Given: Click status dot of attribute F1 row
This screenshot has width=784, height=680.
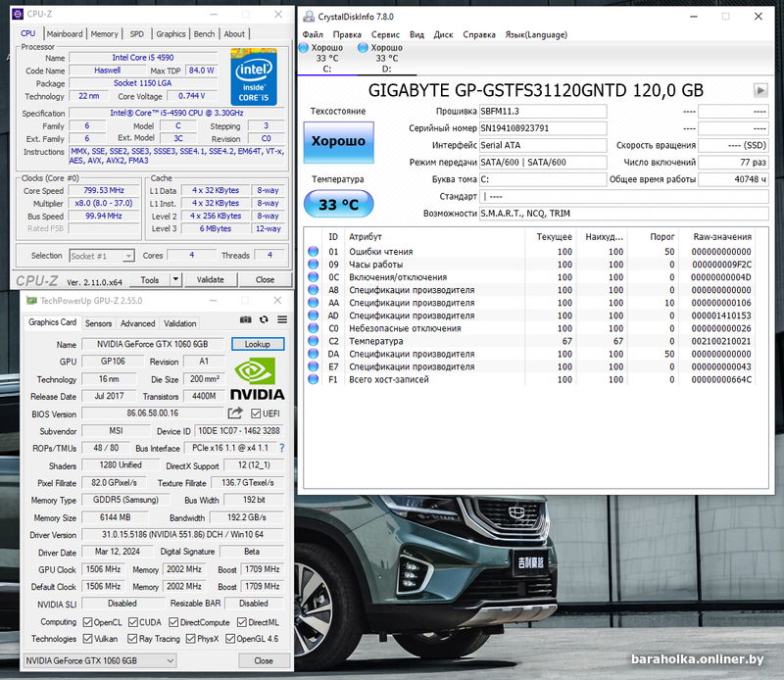Looking at the screenshot, I should coord(313,379).
